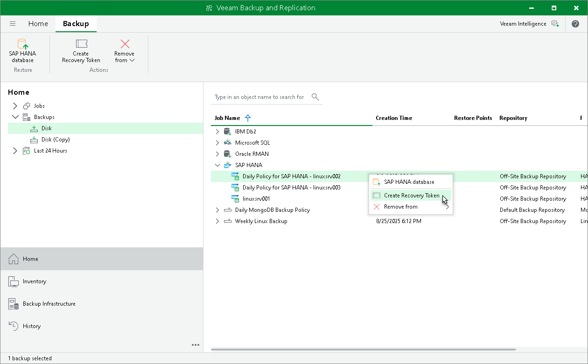Open the Inventory view
The image size is (588, 364).
click(x=102, y=281)
